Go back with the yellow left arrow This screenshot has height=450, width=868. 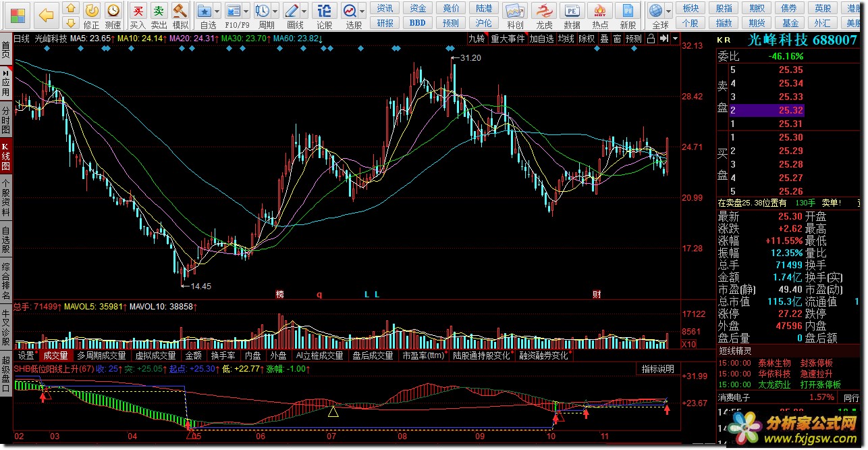[x=46, y=14]
